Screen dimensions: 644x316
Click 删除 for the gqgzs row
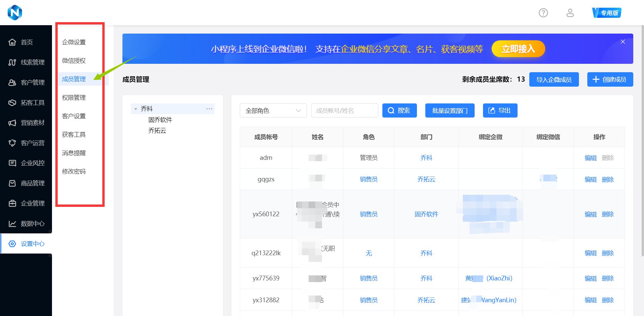(607, 179)
